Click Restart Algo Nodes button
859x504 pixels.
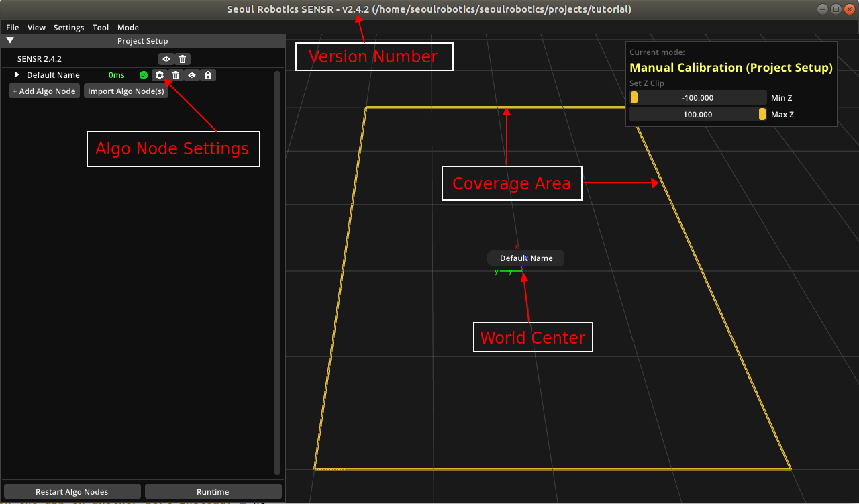point(72,491)
